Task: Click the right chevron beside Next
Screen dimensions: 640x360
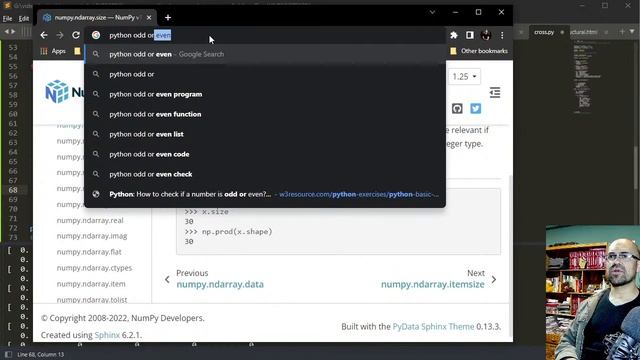Action: click(x=494, y=280)
